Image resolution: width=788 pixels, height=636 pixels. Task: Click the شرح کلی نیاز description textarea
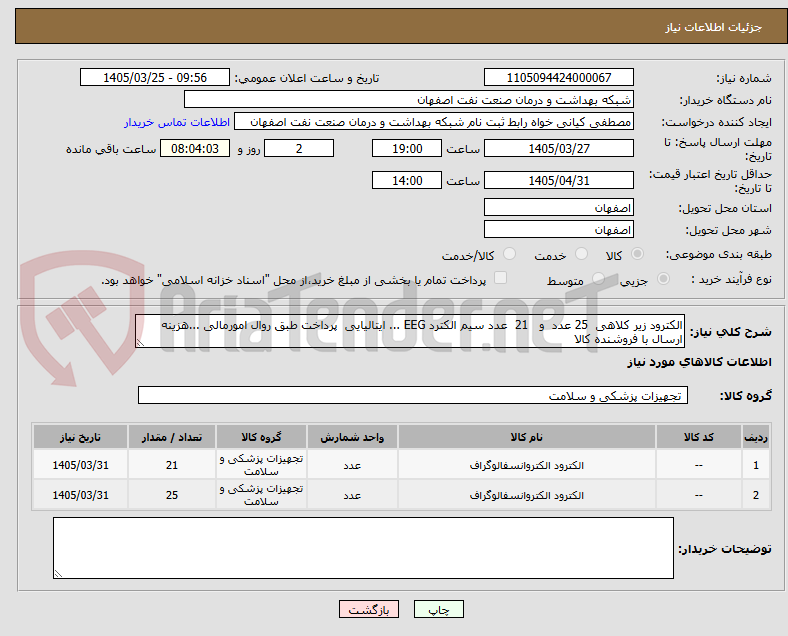410,332
